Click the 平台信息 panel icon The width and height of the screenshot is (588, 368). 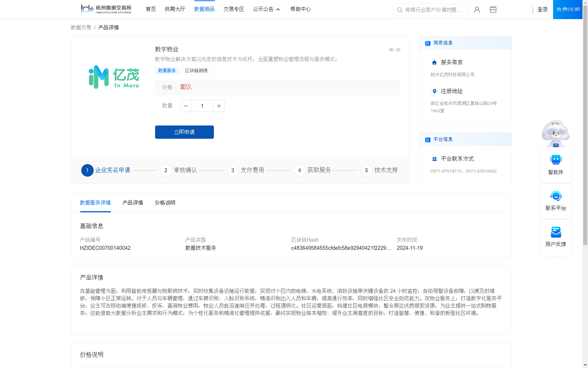pyautogui.click(x=428, y=140)
